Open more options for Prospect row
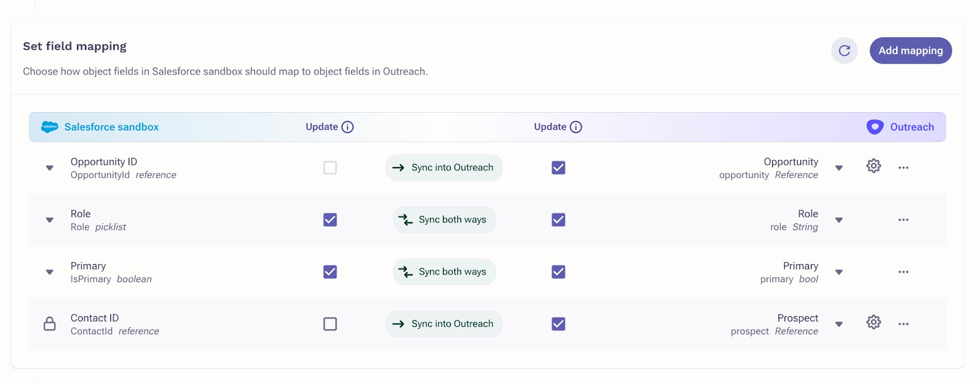Screen dimensions: 980x384 click(903, 324)
